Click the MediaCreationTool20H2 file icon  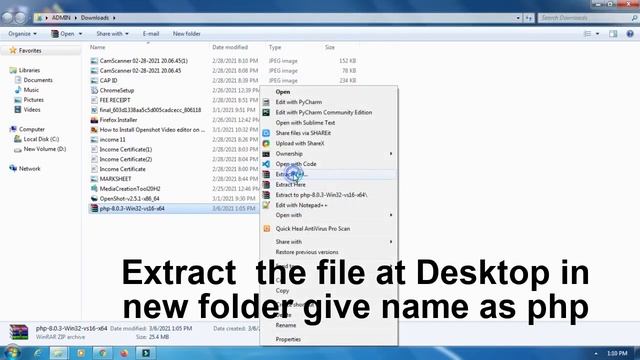click(94, 189)
